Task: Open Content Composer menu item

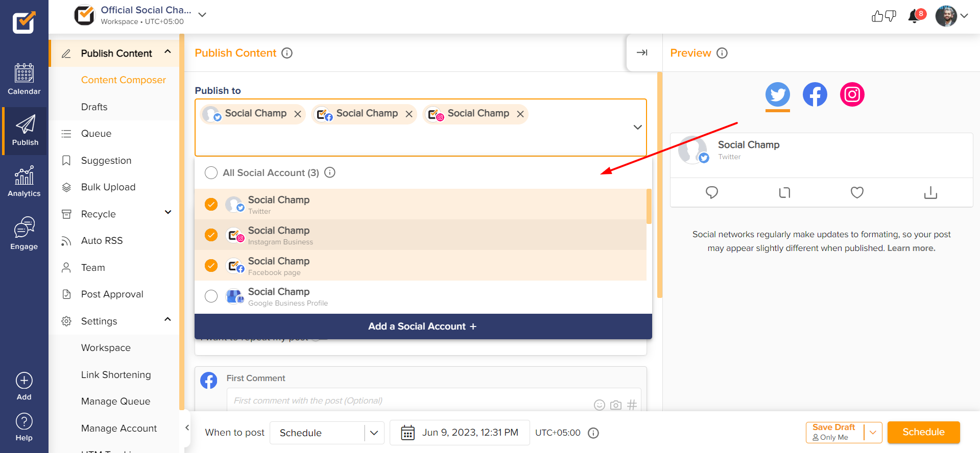Action: (124, 80)
